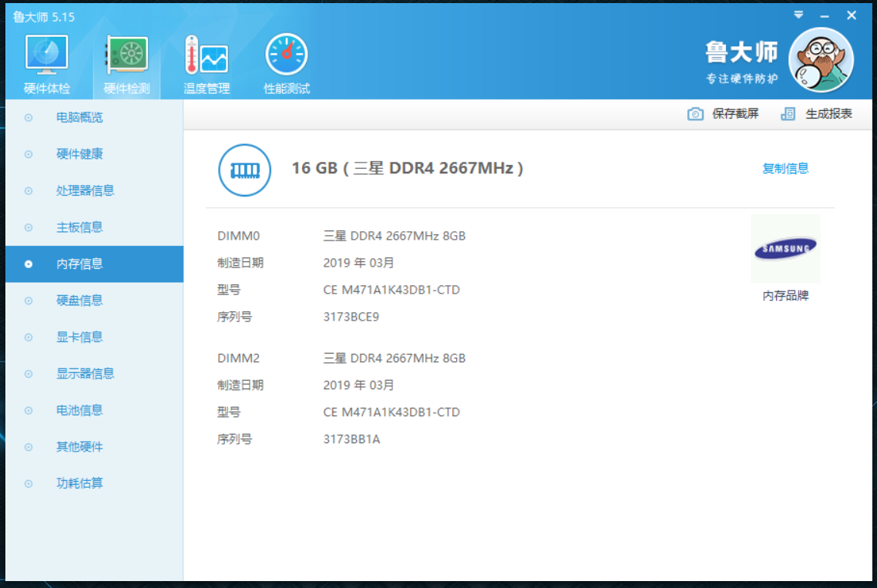Click the 保存截屏 button label
The width and height of the screenshot is (877, 588).
(735, 114)
